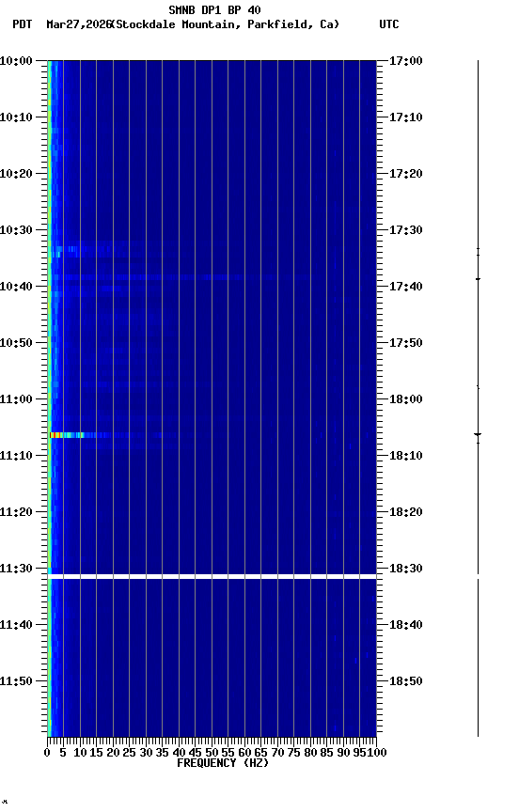Select the 60 Hz frequency axis label
This screenshot has height=812, width=519.
(244, 753)
